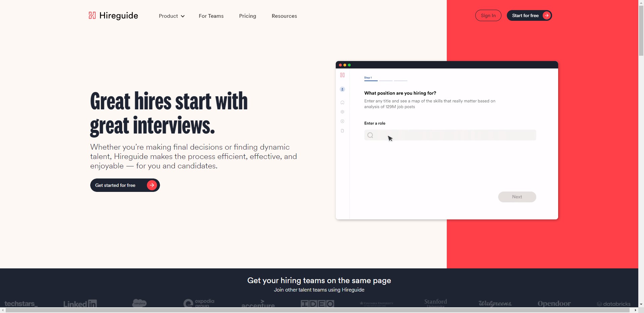Expand the Product dropdown menu
This screenshot has height=313, width=644.
(x=171, y=16)
